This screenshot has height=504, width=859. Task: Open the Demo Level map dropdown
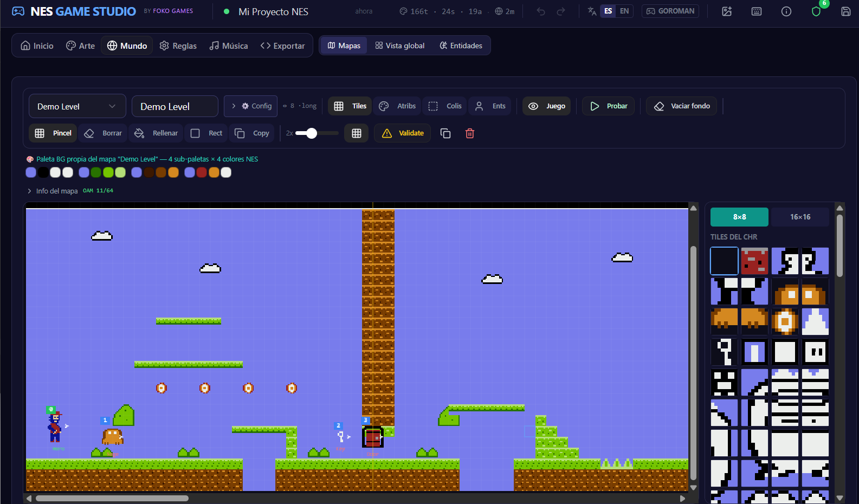(77, 106)
